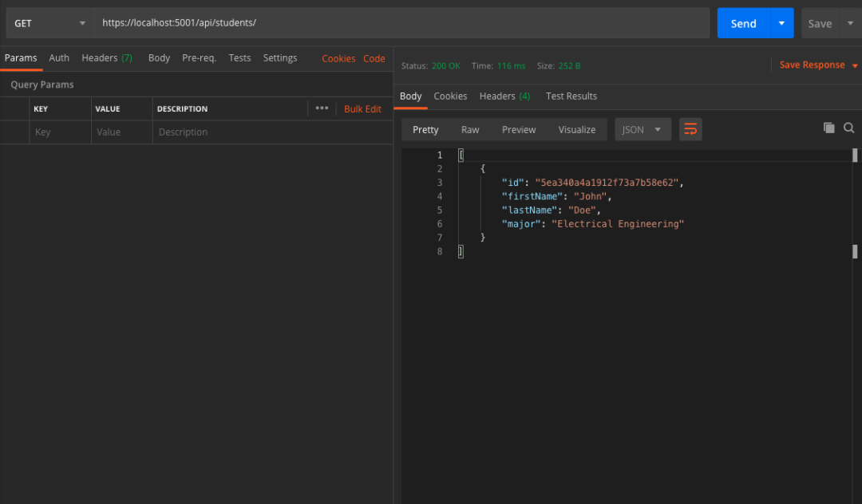Click the wrap lines icon
This screenshot has width=862, height=504.
(690, 129)
